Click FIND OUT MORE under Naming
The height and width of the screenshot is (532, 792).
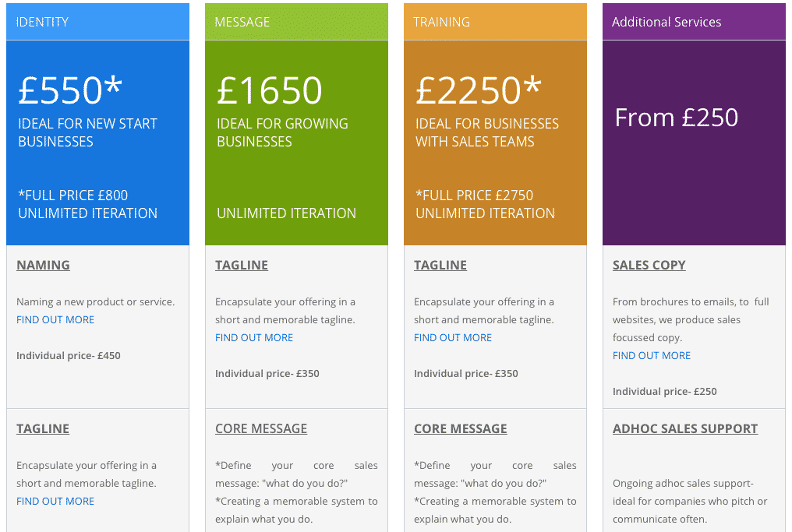(55, 319)
